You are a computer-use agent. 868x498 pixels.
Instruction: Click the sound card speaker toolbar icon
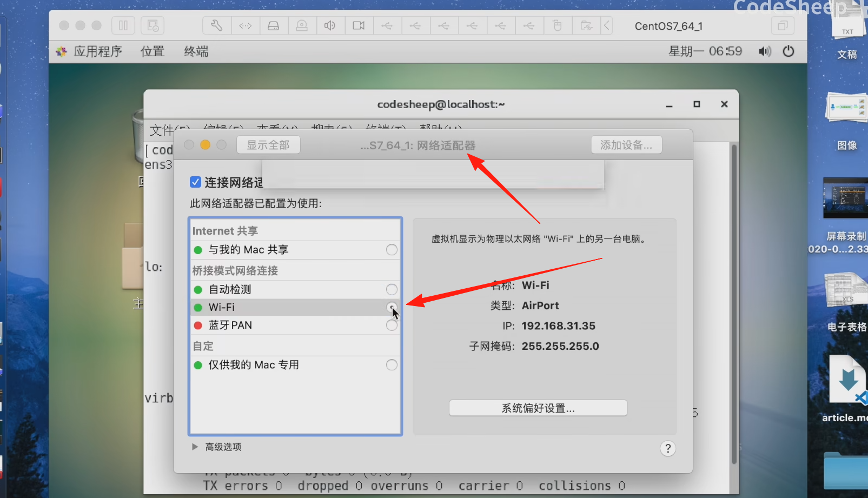pos(330,25)
